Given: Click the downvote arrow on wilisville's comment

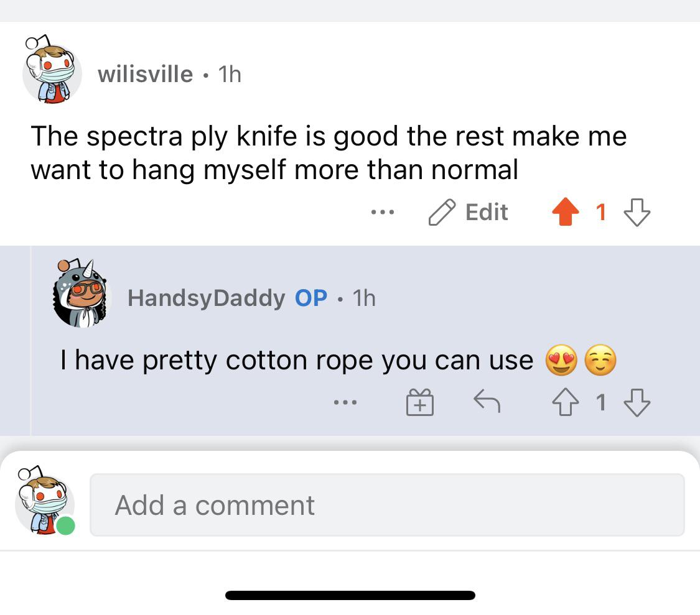Looking at the screenshot, I should [x=637, y=212].
